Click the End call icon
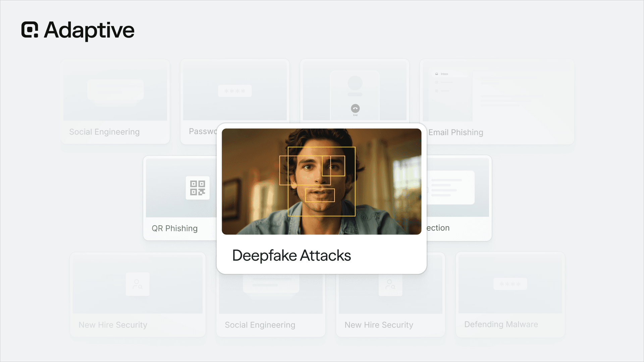The height and width of the screenshot is (362, 644). [x=355, y=108]
